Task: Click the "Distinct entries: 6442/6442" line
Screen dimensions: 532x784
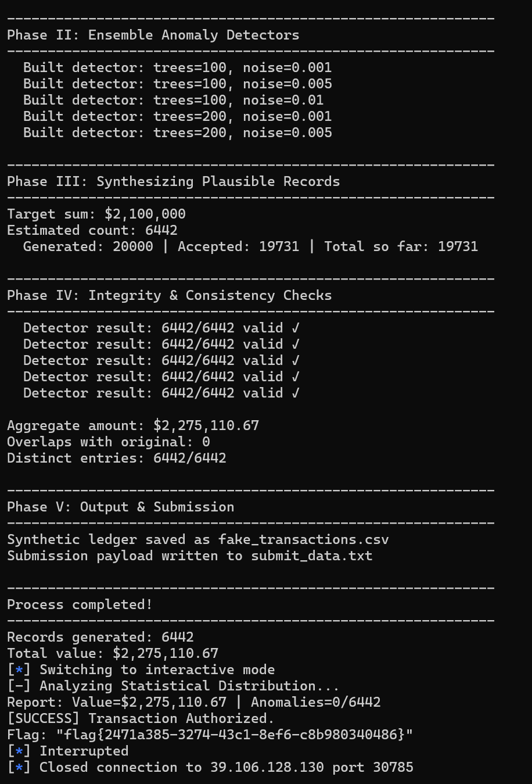Action: (x=116, y=458)
